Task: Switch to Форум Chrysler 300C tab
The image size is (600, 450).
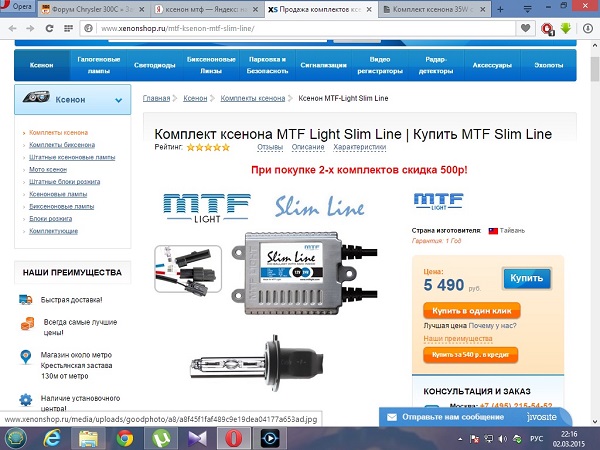Action: (93, 10)
